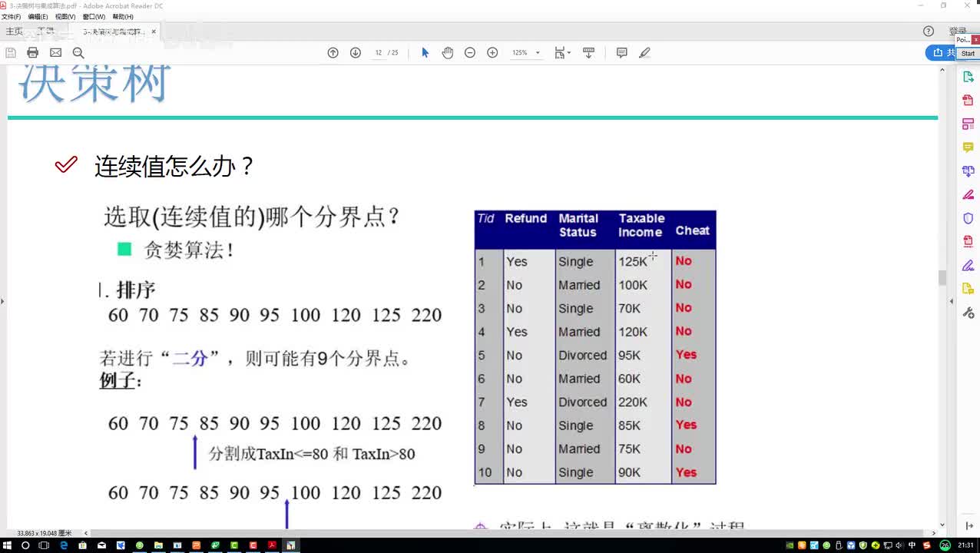Open Compress PDF tool in right pane
This screenshot has width=980, height=553.
pos(968,241)
